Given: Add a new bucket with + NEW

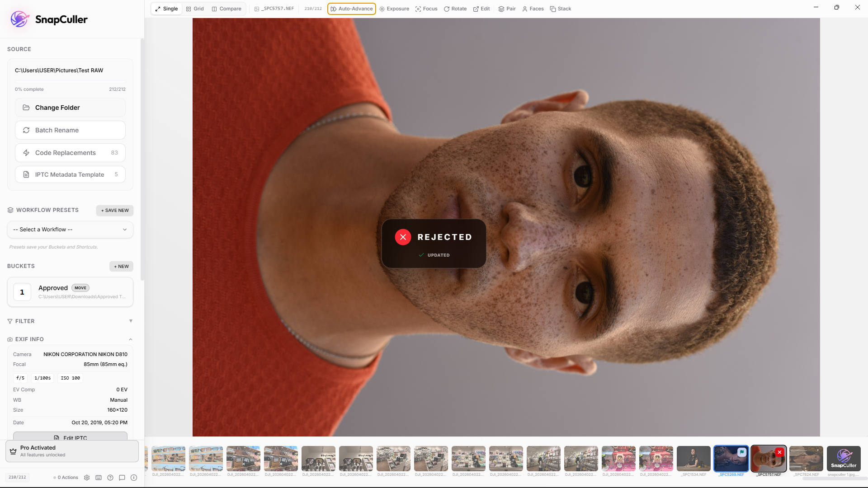Looking at the screenshot, I should click(x=121, y=266).
